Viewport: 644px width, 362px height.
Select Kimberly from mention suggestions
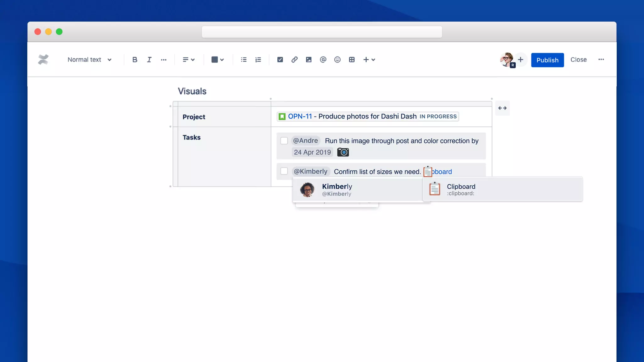[336, 190]
